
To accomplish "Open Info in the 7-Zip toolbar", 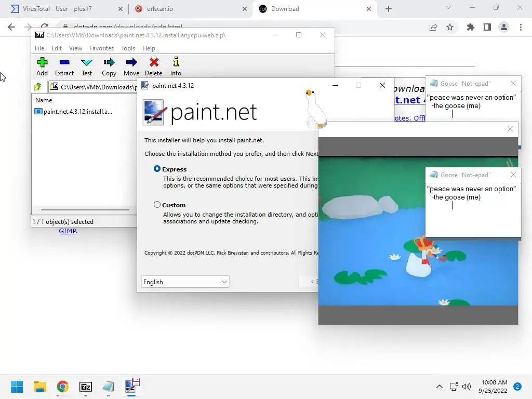I will (176, 66).
